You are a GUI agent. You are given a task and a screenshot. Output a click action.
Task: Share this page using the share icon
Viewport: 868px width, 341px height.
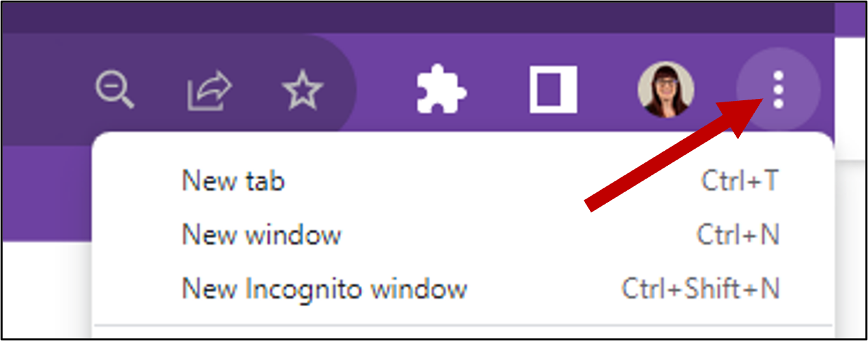click(210, 91)
